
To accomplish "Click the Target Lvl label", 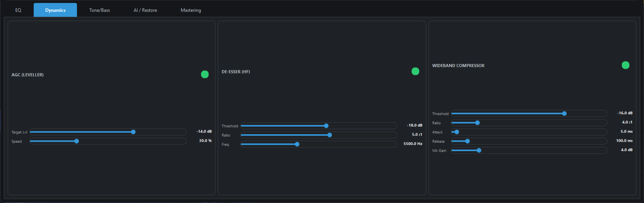I will (x=19, y=132).
